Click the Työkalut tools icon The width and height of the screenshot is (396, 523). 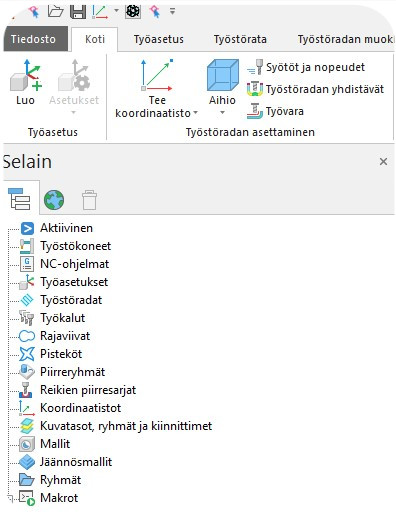(x=27, y=318)
